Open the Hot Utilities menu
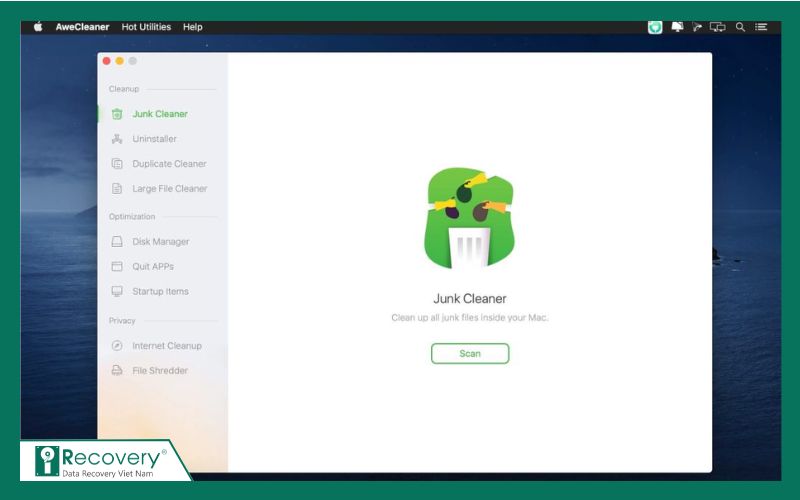Screen dimensions: 800x500 point(146,27)
